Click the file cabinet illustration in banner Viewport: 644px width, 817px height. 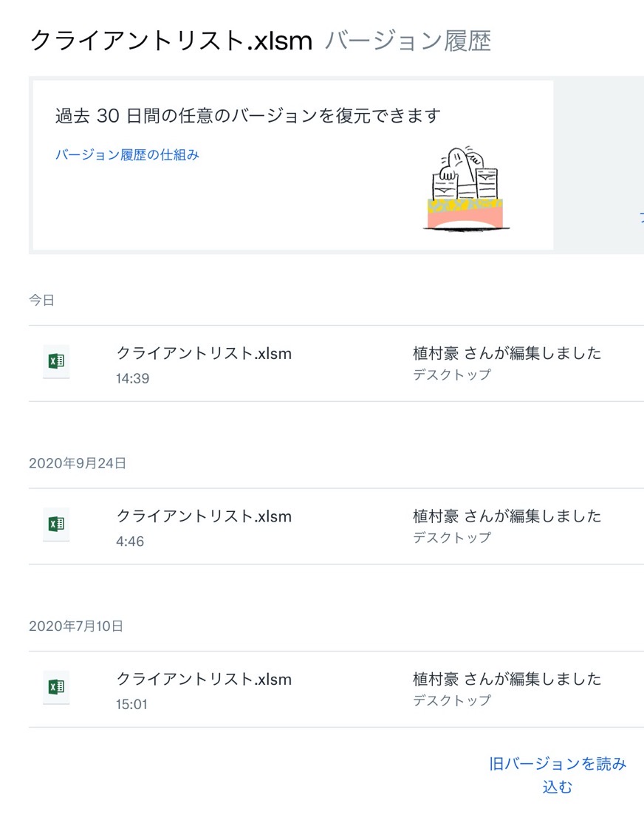466,188
